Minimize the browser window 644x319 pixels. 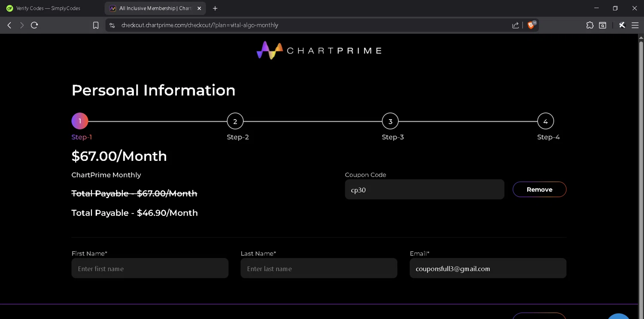pyautogui.click(x=596, y=8)
